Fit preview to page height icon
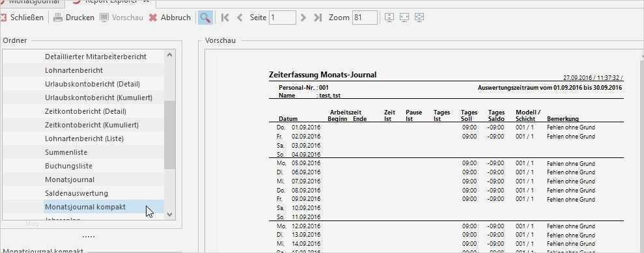The height and width of the screenshot is (253, 644). click(x=389, y=17)
